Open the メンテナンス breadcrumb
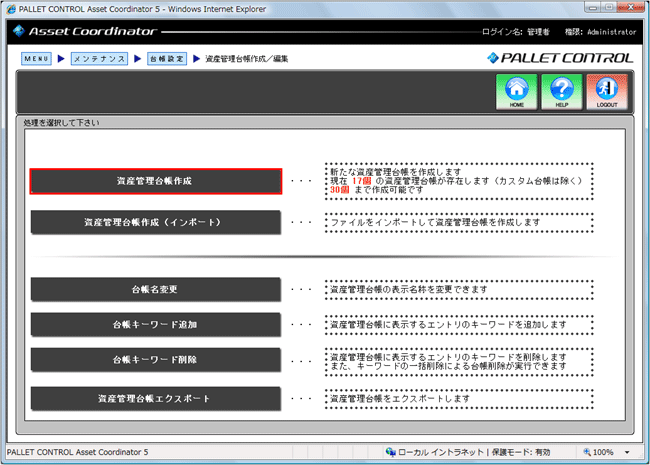 99,58
